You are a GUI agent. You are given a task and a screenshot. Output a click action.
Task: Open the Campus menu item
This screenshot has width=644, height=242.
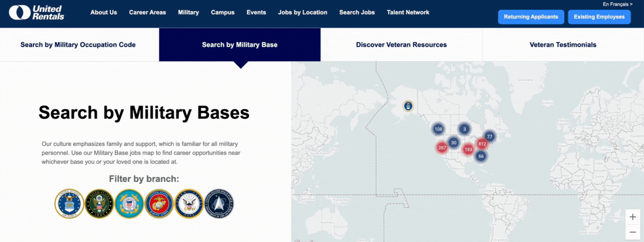click(222, 12)
